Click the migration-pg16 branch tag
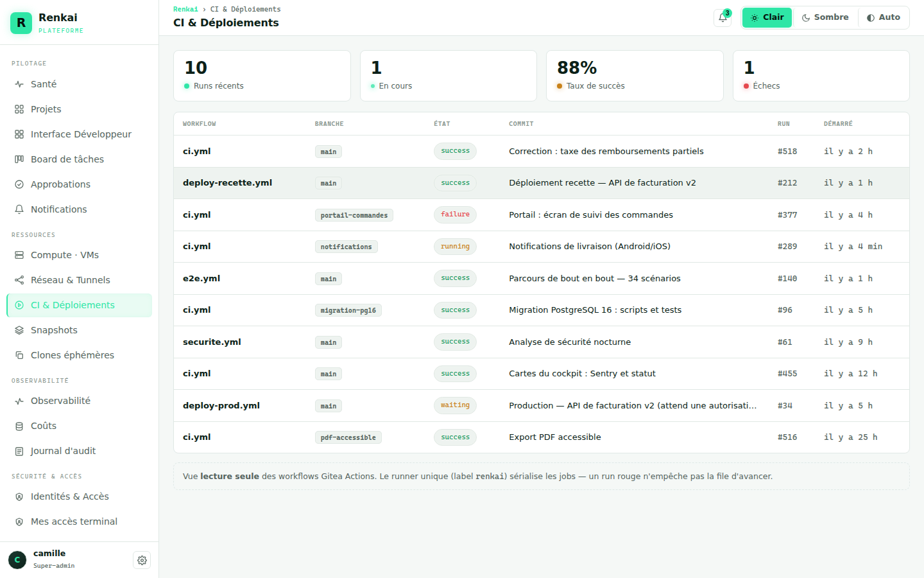Viewport: 924px width, 578px height. coord(348,311)
